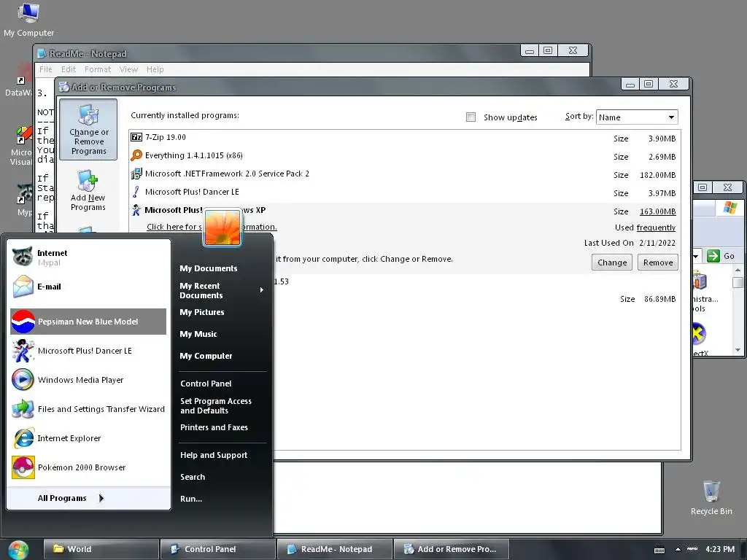
Task: Select Microsoft .NET Framework 2.0 entry icon
Action: pos(136,174)
